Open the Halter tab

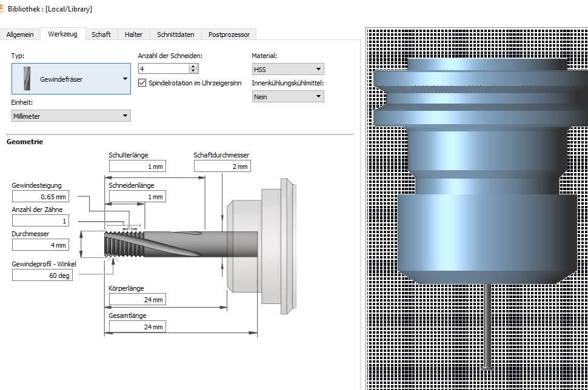[x=133, y=35]
